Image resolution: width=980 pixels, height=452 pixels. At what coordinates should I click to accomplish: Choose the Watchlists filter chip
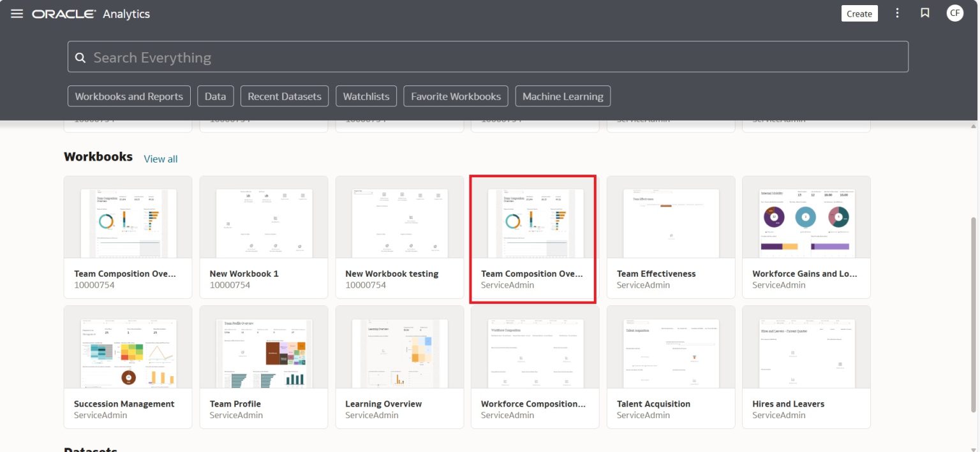366,96
